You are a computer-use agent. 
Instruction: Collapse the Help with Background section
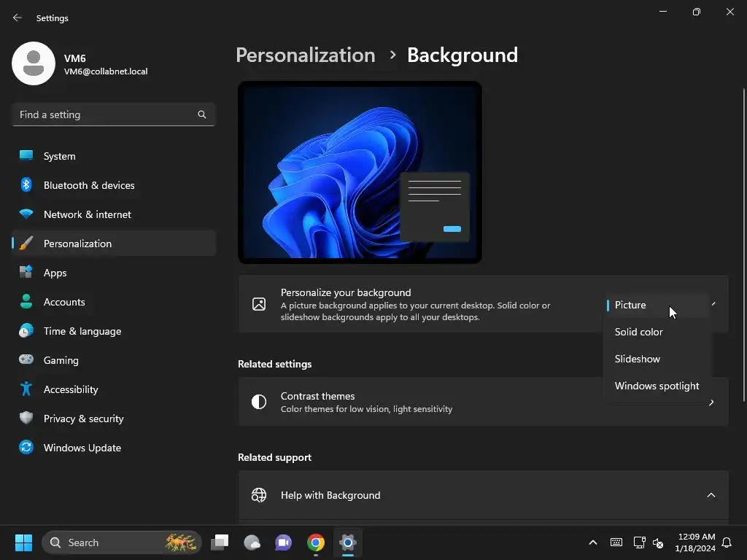711,495
